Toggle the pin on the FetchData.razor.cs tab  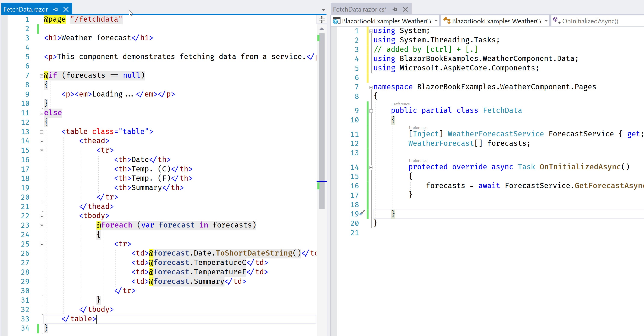(395, 9)
